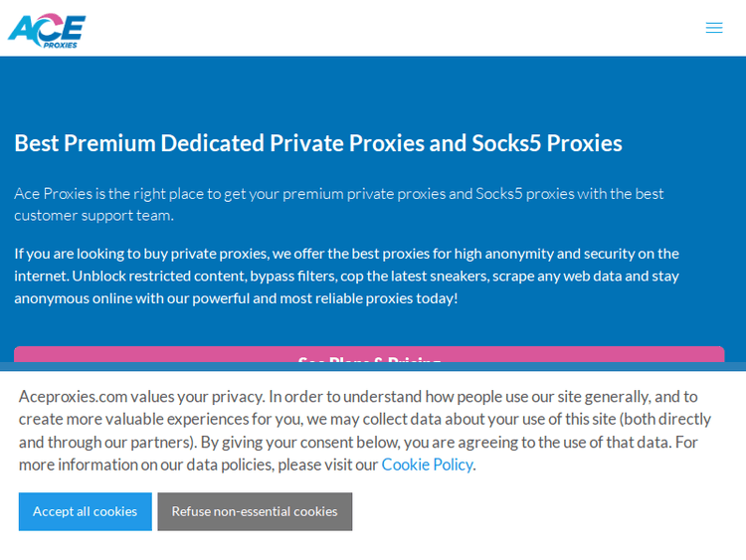Accept all cookies
This screenshot has width=746, height=560.
point(85,511)
